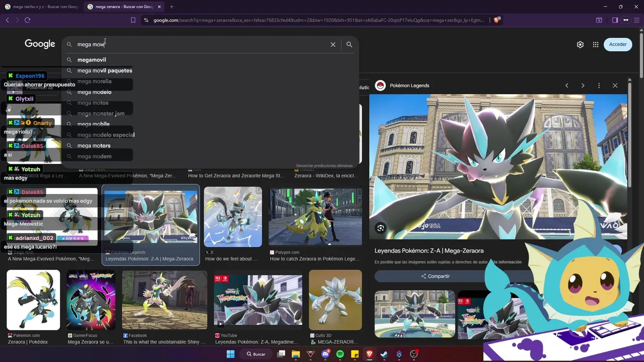This screenshot has width=644, height=362.
Task: Open the tab search icon in toolbar
Action: pos(599,20)
